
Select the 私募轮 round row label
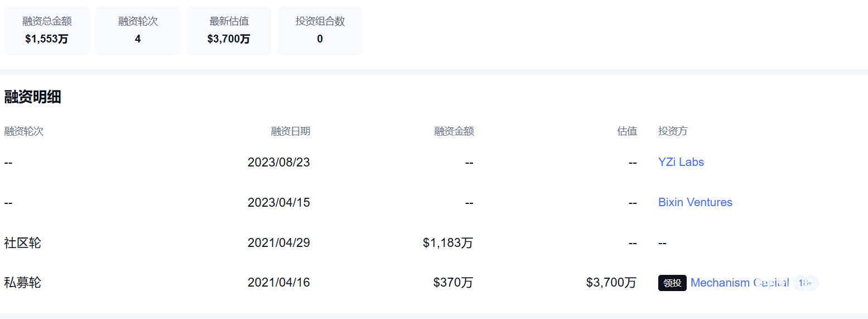[x=22, y=283]
